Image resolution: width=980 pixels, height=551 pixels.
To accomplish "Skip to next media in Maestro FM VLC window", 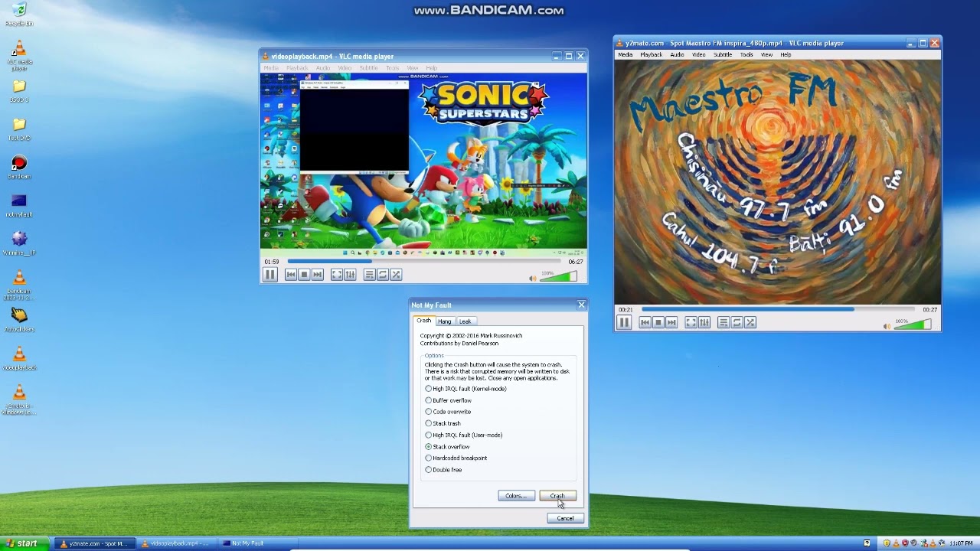I will coord(671,323).
